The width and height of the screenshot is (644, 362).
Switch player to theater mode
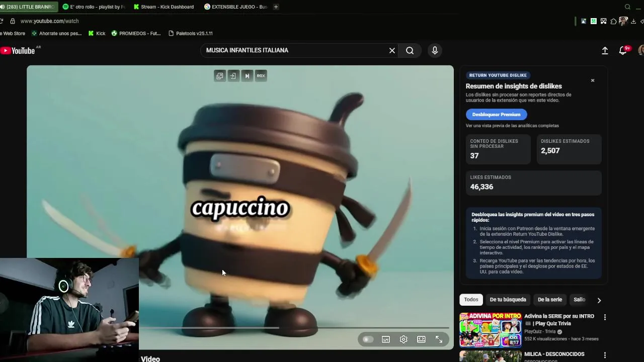(421, 339)
